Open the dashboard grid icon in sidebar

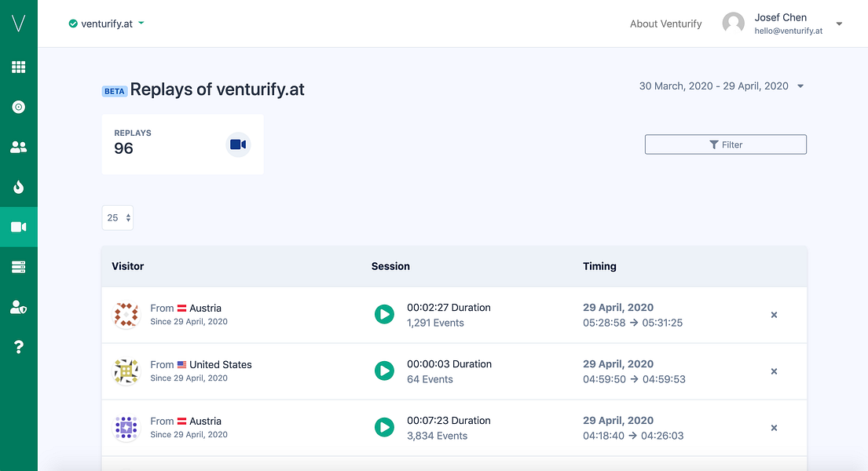click(18, 67)
